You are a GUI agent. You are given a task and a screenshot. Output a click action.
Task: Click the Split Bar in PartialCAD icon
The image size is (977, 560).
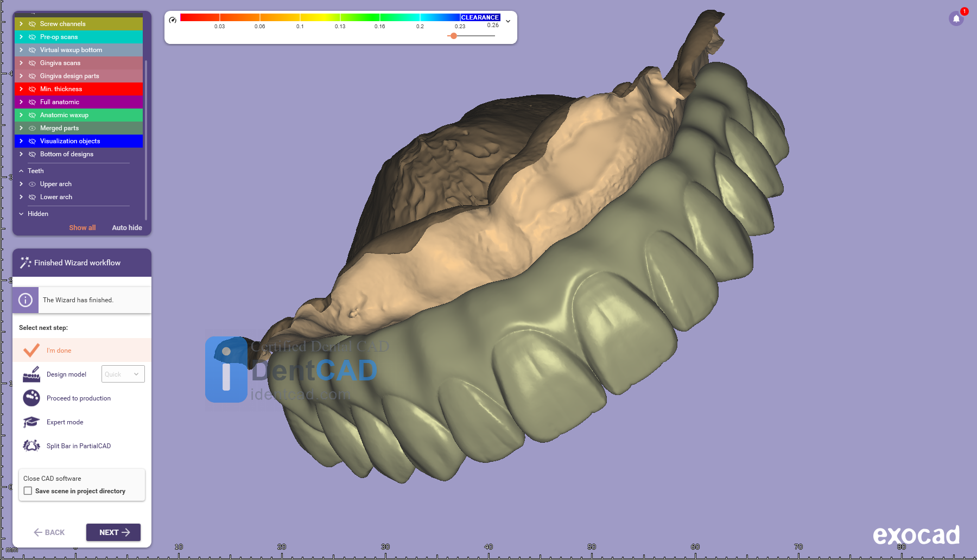(x=31, y=446)
